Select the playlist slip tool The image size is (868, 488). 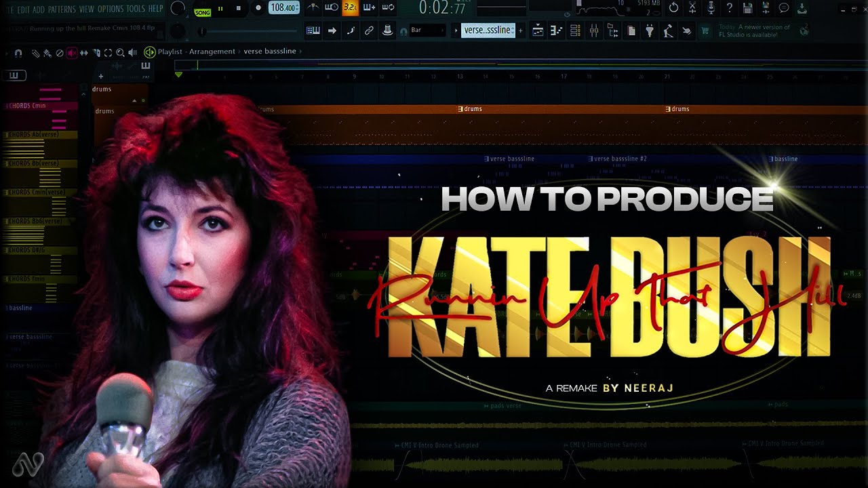click(x=84, y=52)
